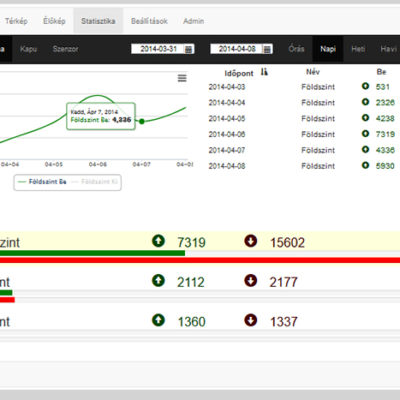This screenshot has height=400, width=400.
Task: Select Órás hourly resolution
Action: click(x=296, y=49)
